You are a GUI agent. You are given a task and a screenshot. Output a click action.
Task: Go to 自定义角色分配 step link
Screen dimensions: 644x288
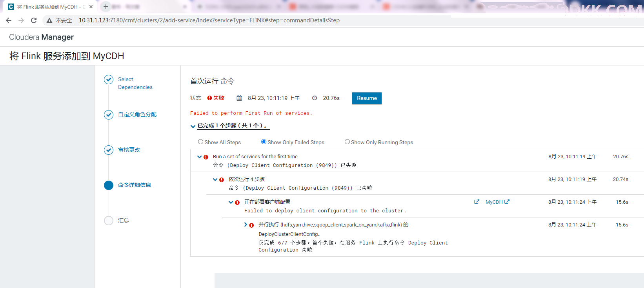click(137, 114)
